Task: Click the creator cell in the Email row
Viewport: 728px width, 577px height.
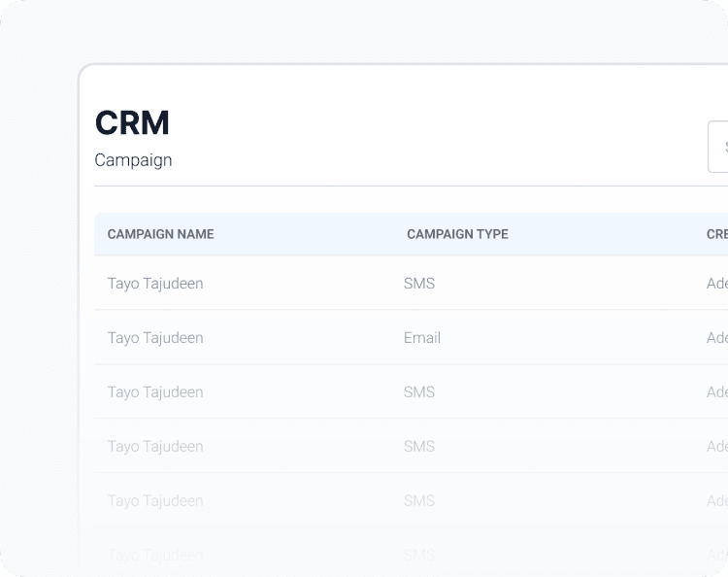Action: 717,338
